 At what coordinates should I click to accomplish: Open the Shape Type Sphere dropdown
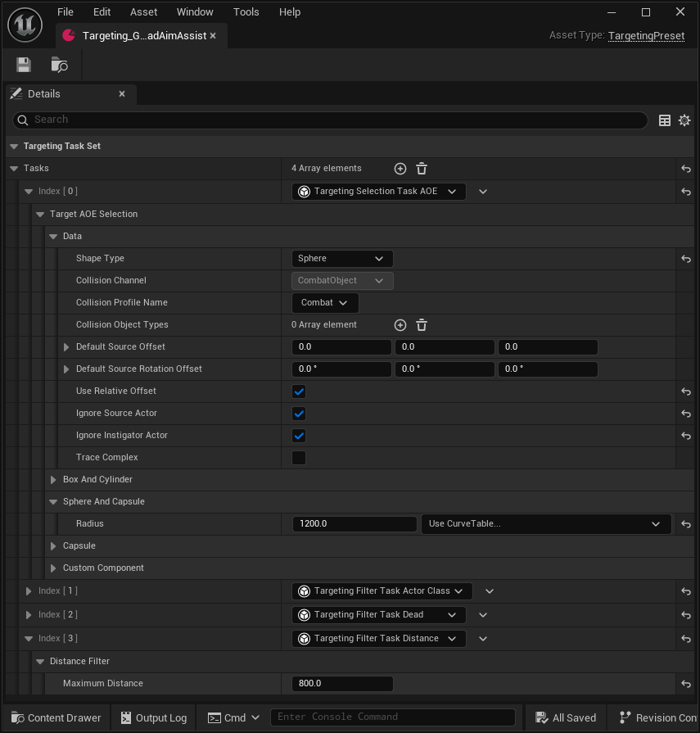(342, 259)
